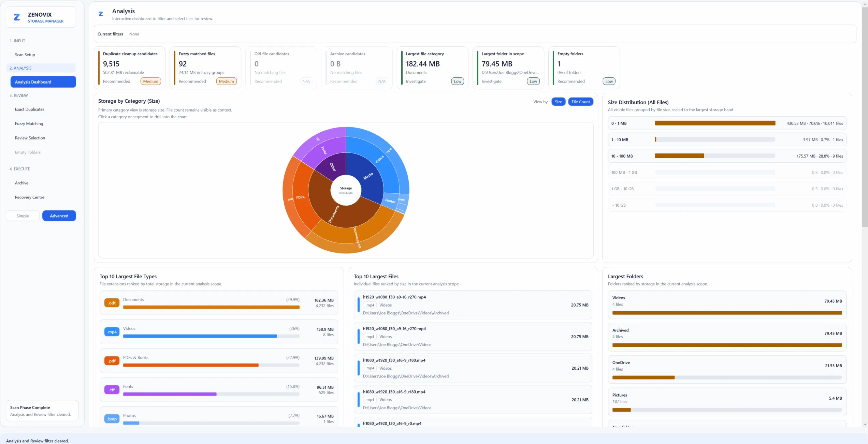Open Largest folder in scope card

tap(508, 68)
